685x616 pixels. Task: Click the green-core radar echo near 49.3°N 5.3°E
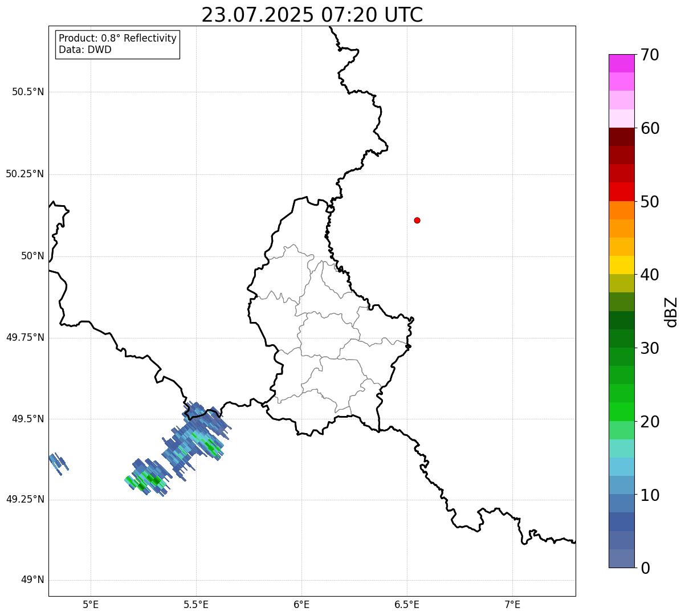(148, 478)
